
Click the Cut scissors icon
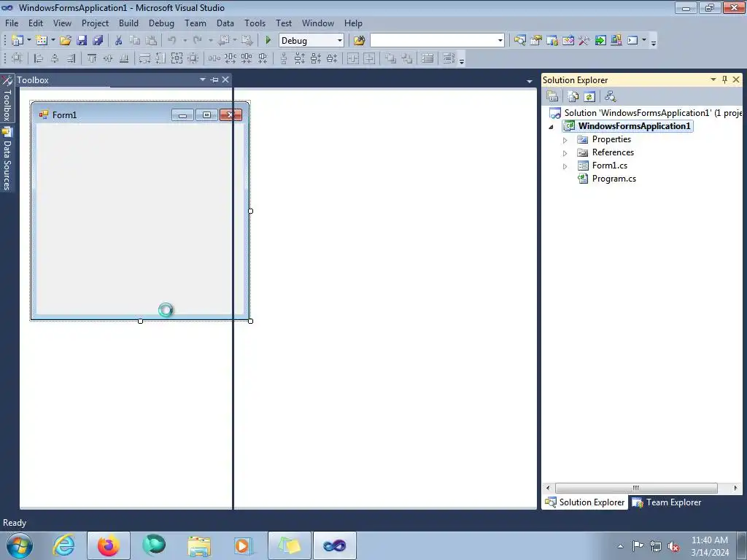pos(119,41)
